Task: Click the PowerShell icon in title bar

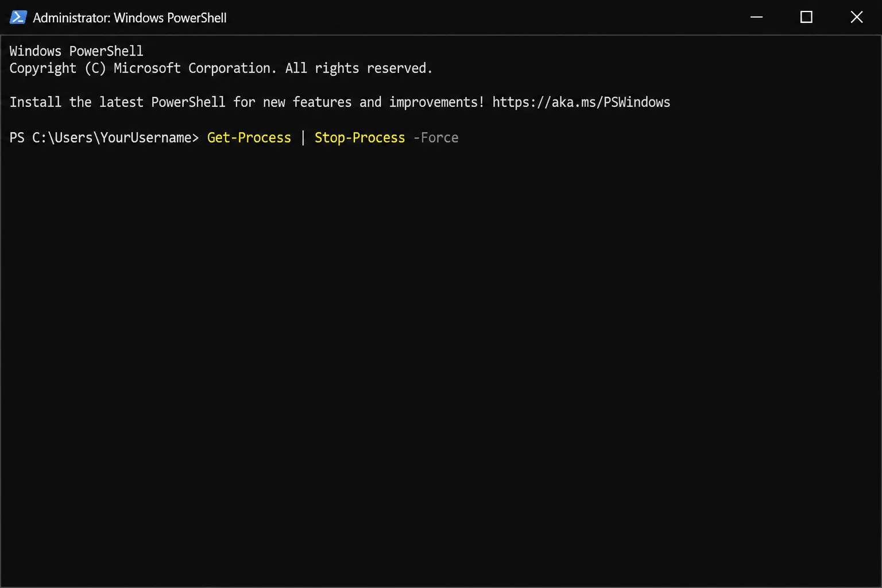Action: [x=18, y=17]
